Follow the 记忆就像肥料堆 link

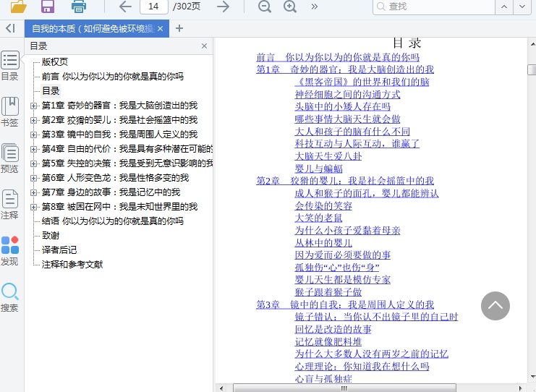tap(328, 342)
